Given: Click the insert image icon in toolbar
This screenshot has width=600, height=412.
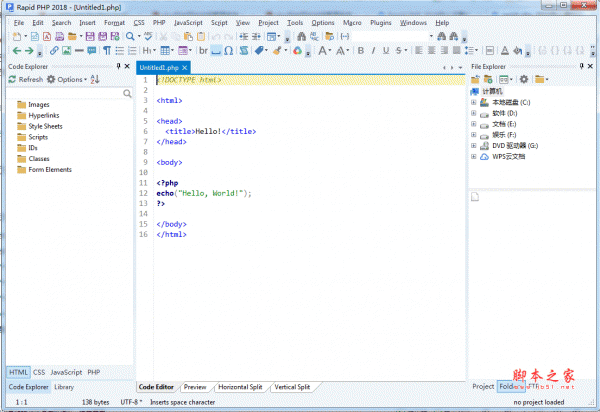Looking at the screenshot, I should coord(66,50).
